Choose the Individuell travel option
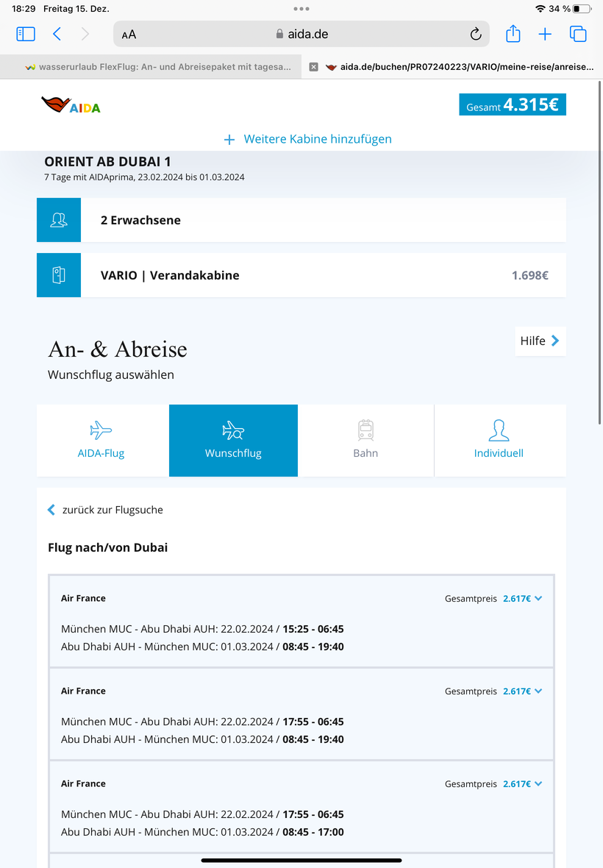Viewport: 603px width, 868px height. click(x=499, y=440)
